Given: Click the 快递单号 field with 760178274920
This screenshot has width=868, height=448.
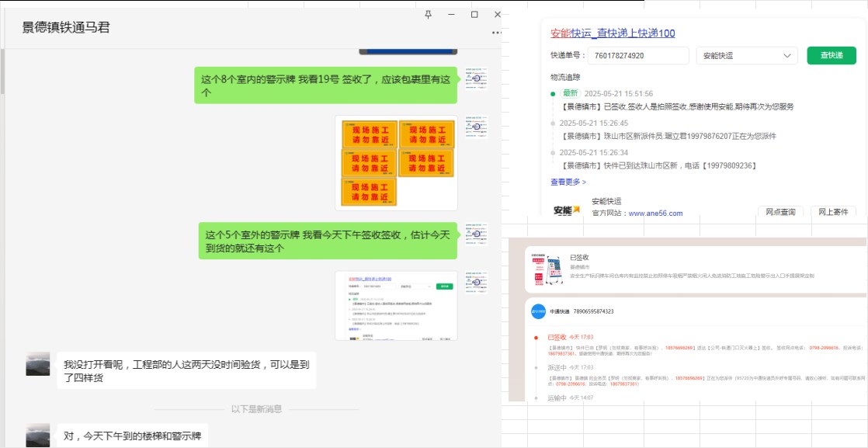Looking at the screenshot, I should coord(638,55).
